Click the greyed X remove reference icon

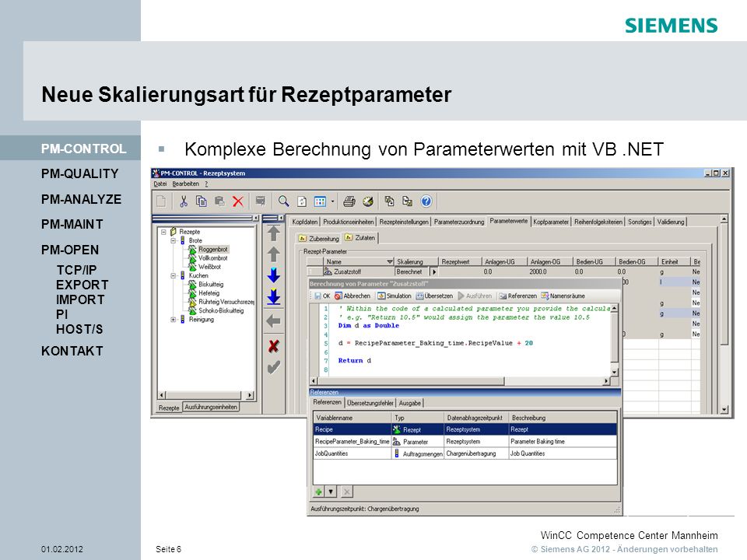pyautogui.click(x=347, y=492)
